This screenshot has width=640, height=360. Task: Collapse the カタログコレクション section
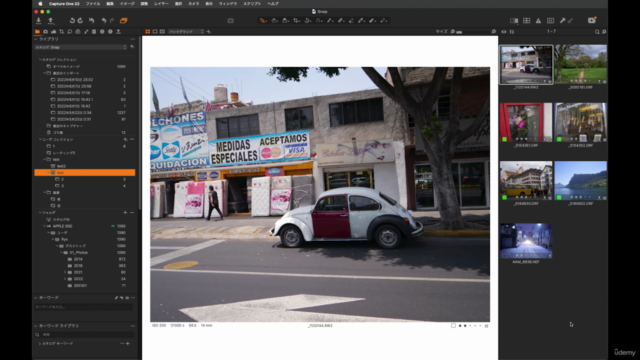pyautogui.click(x=40, y=60)
